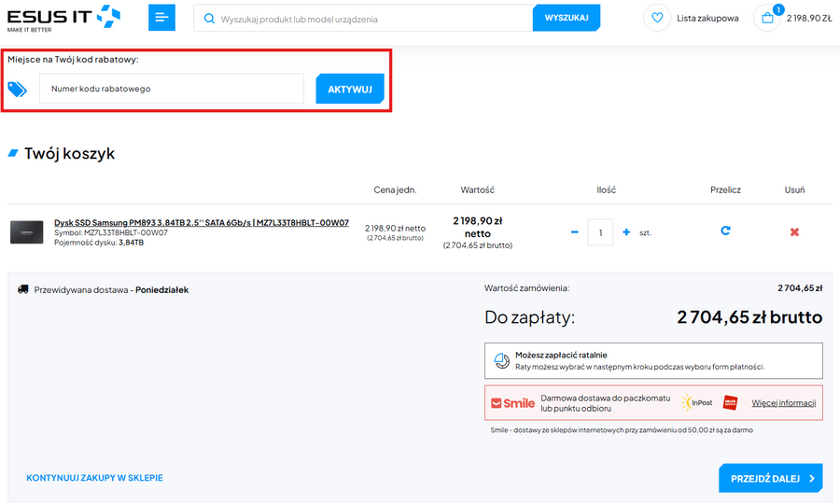Proceed with PRZEJDŹ DALEJ button
Image resolution: width=840 pixels, height=504 pixels.
click(770, 478)
